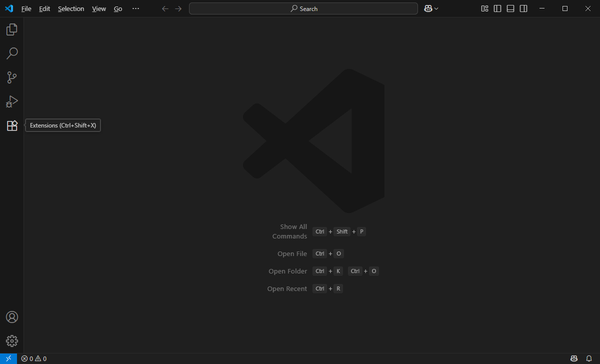
Task: Maximize the VS Code window
Action: [565, 8]
